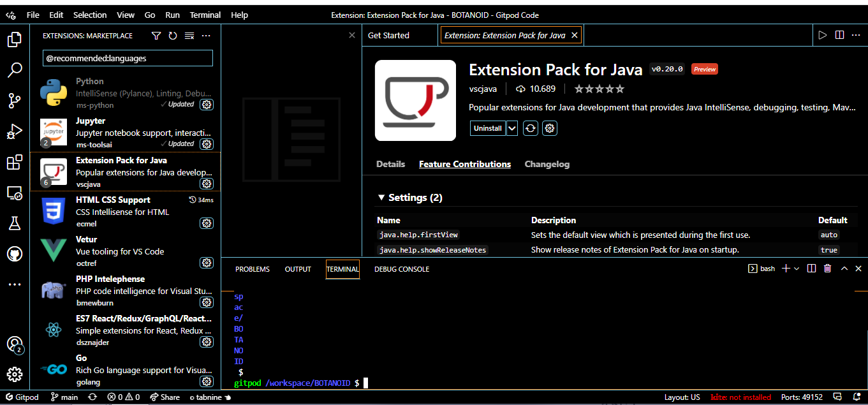Screen dimensions: 868x405
Task: Click the main branch in status bar
Action: coord(64,397)
